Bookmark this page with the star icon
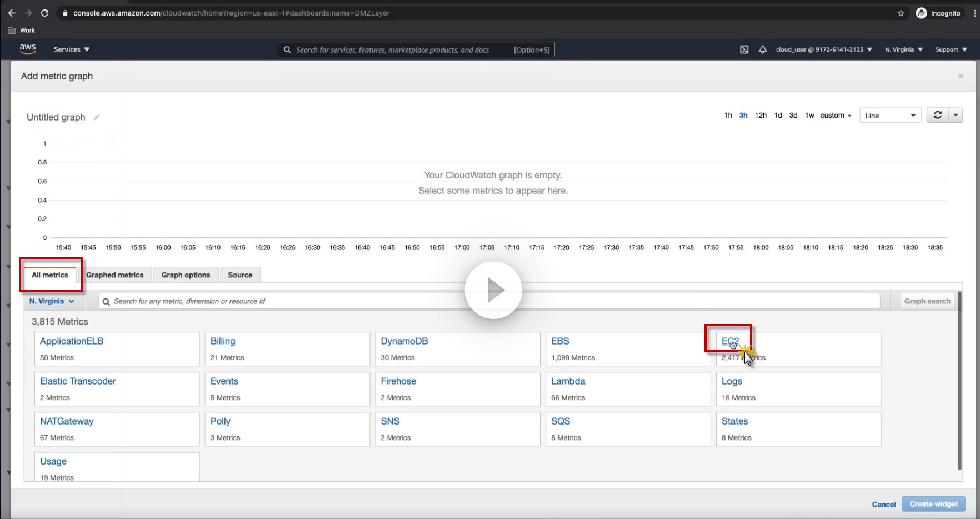This screenshot has height=519, width=980. coord(901,13)
